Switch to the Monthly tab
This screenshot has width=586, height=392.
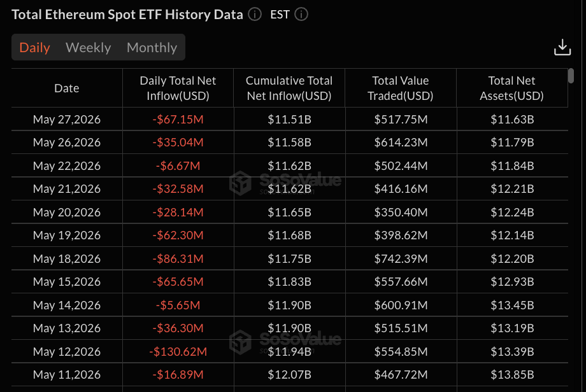[152, 48]
